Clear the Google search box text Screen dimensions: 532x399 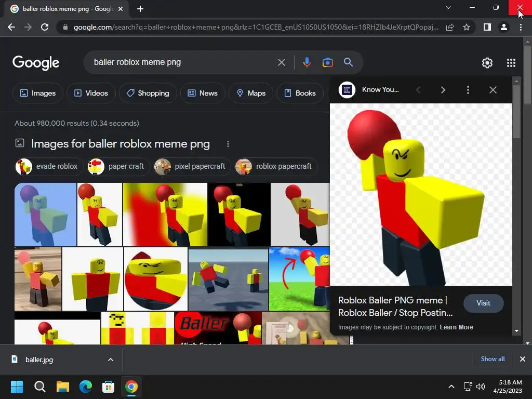282,62
